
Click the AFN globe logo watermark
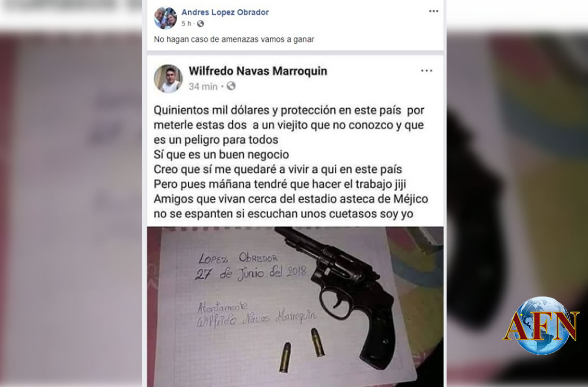point(541,326)
